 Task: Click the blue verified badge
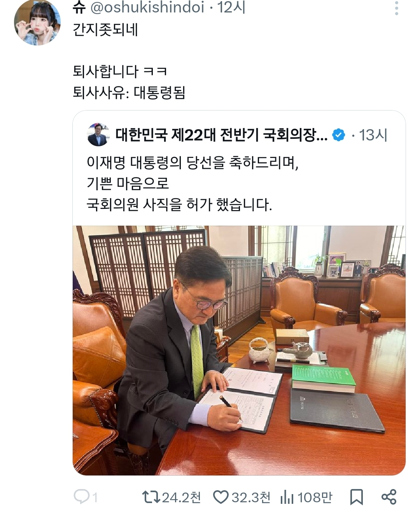339,135
